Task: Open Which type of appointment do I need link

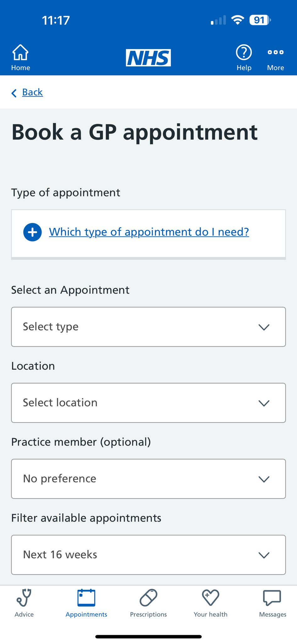Action: 149,232
